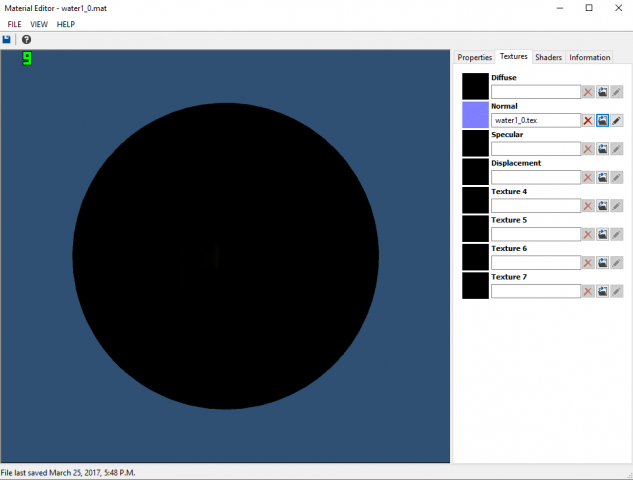Edit the Normal texture with the pencil icon
Viewport: 633px width, 480px height.
point(617,120)
